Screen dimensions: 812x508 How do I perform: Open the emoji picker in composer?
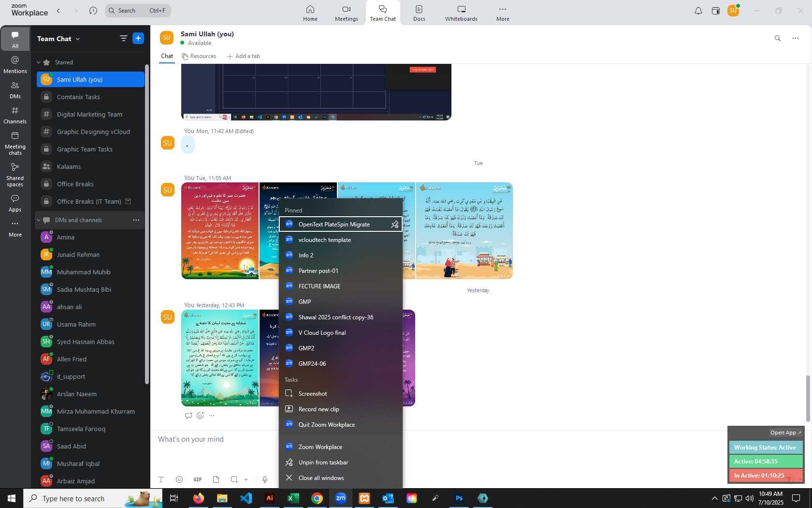(179, 479)
